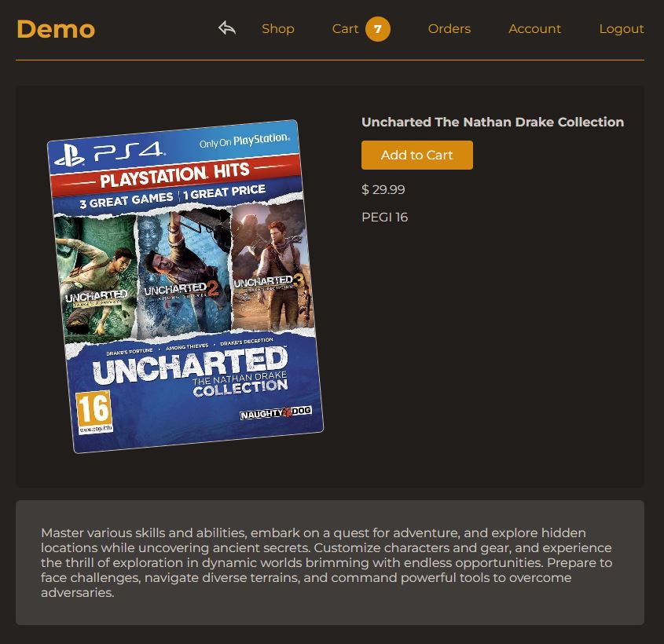Select the product title Uncharted The Nathan Drake Collection

coord(493,122)
